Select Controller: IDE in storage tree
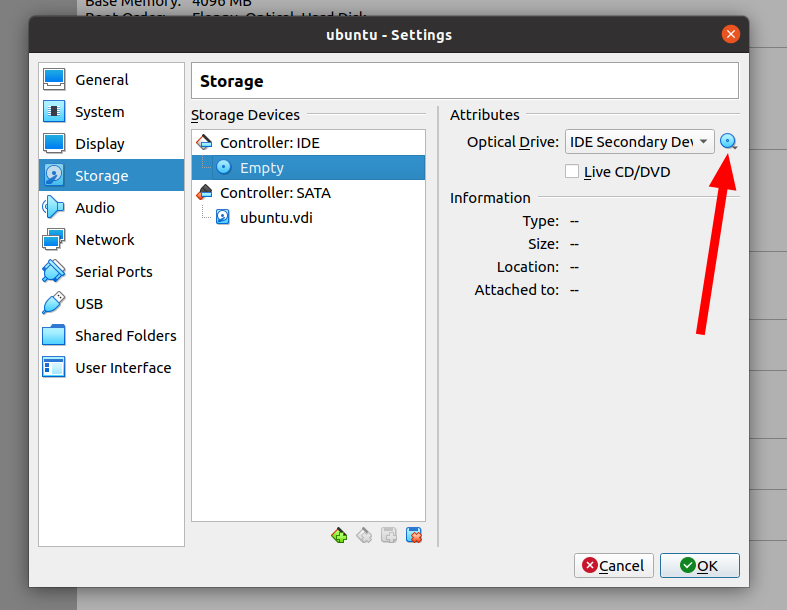Screen dimensions: 787x610 point(269,143)
